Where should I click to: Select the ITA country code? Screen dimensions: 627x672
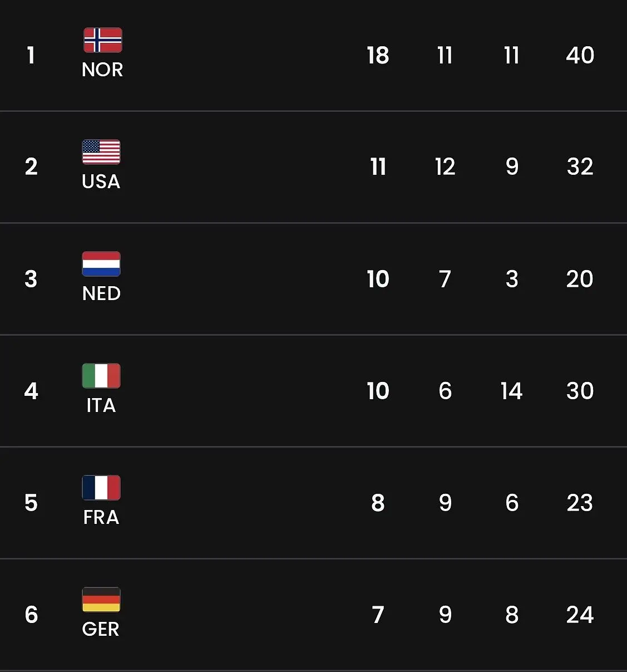click(101, 405)
